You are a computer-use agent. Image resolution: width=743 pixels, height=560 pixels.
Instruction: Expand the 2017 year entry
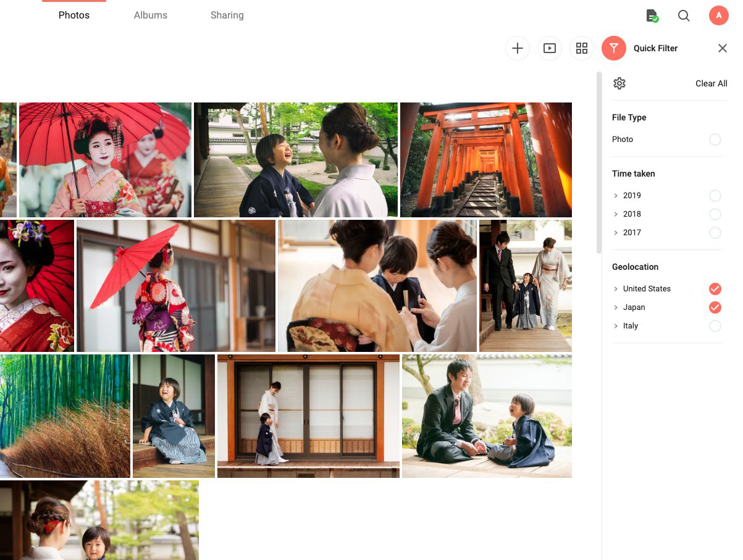coord(616,233)
